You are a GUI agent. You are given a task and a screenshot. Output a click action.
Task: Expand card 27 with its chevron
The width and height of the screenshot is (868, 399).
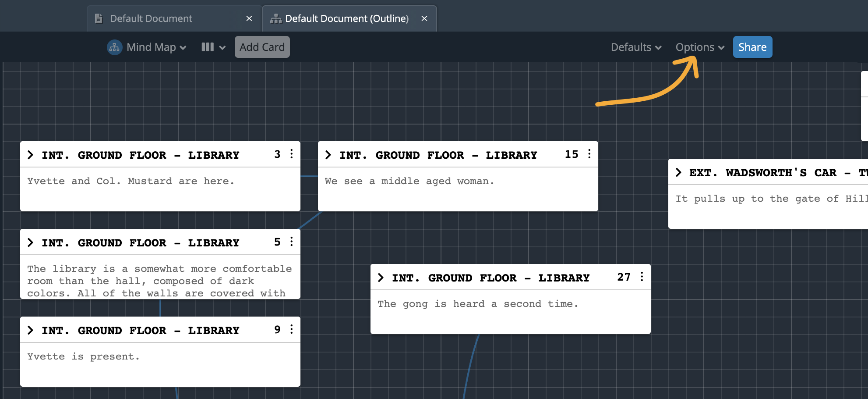[381, 277]
